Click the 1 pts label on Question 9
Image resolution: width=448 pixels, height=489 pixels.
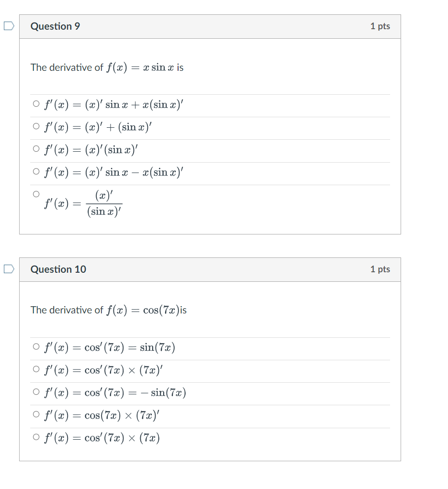point(380,26)
